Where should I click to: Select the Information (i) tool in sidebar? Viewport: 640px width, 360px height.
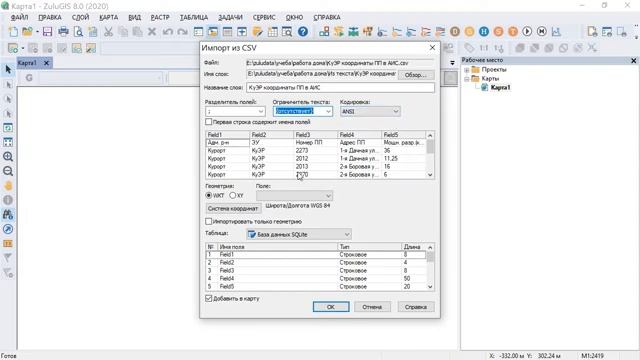pos(8,200)
